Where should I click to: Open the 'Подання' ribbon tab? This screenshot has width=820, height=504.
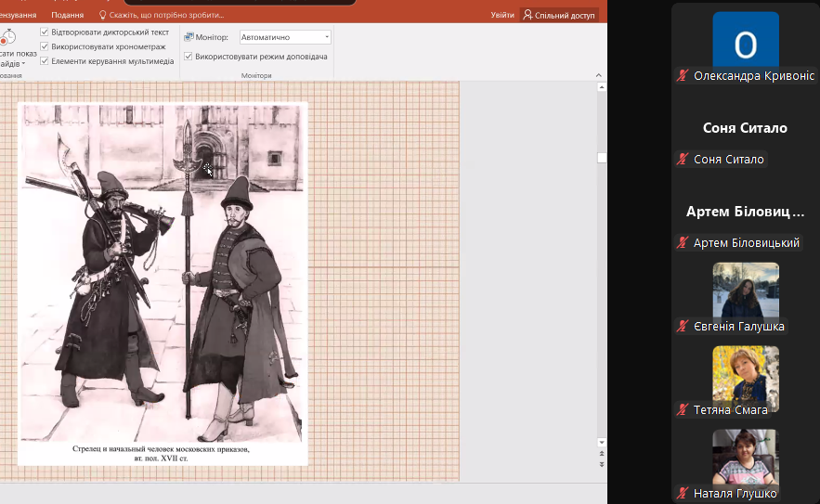[68, 15]
